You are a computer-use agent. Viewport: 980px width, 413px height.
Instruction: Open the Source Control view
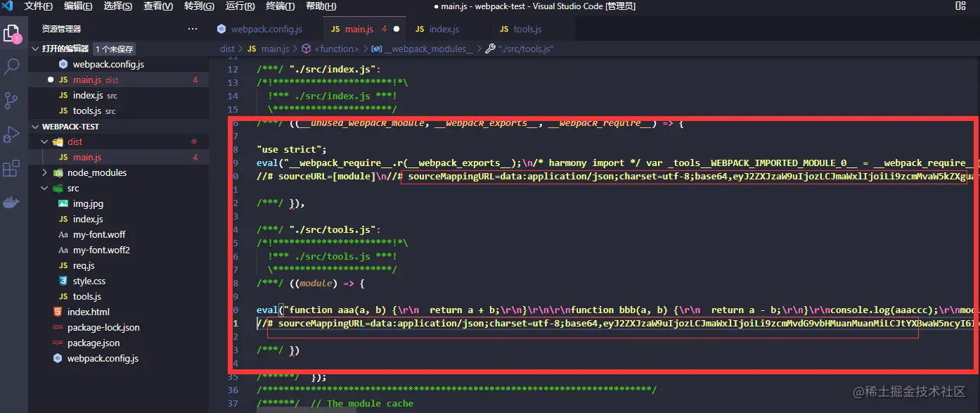point(12,100)
